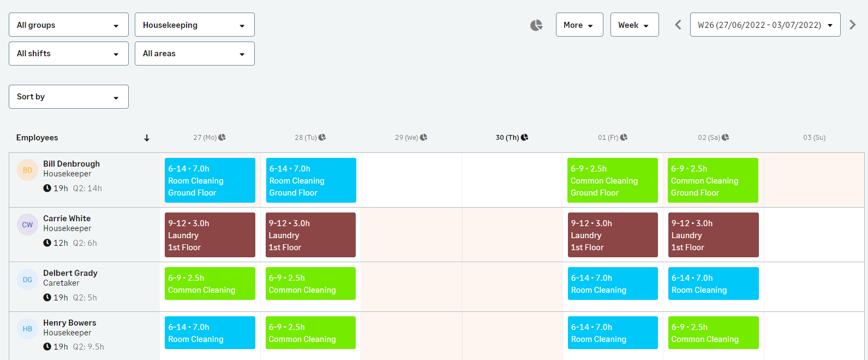Select the 03 (Su) day header

tap(814, 138)
